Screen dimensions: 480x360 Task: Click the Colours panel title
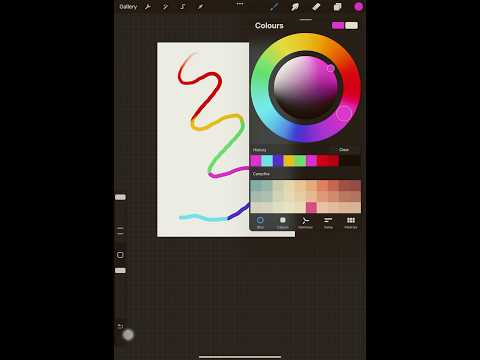269,26
